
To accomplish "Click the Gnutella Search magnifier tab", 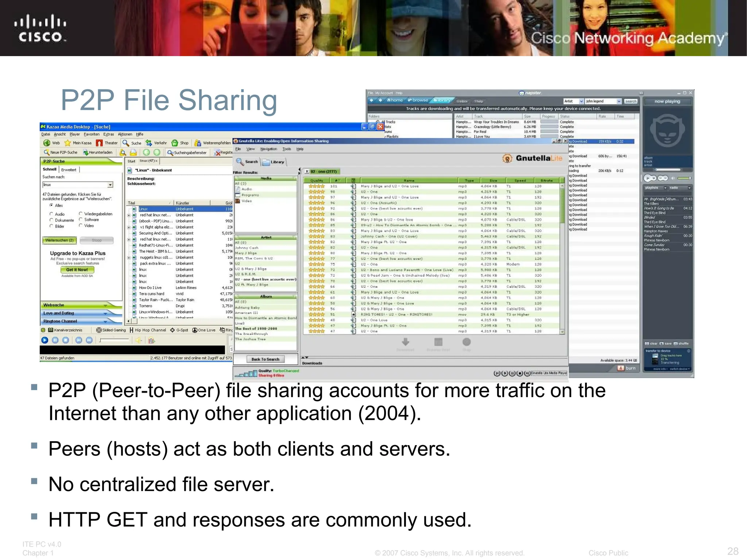I will coord(247,161).
